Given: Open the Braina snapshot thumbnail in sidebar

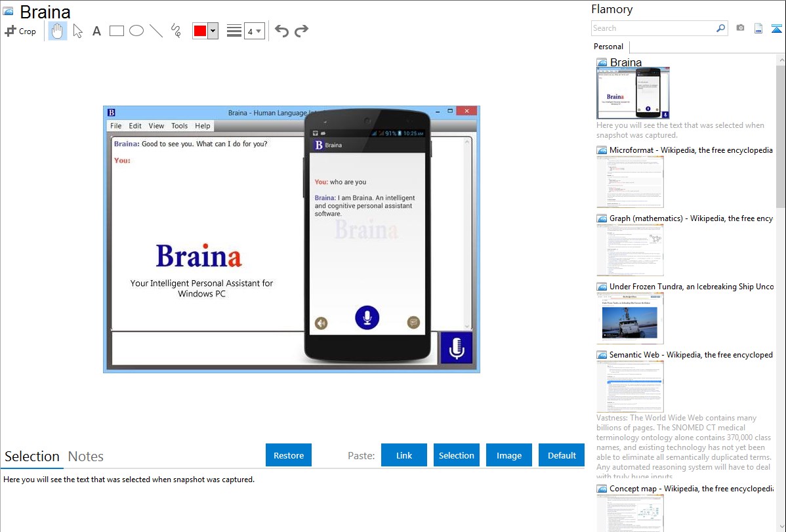Looking at the screenshot, I should point(633,93).
